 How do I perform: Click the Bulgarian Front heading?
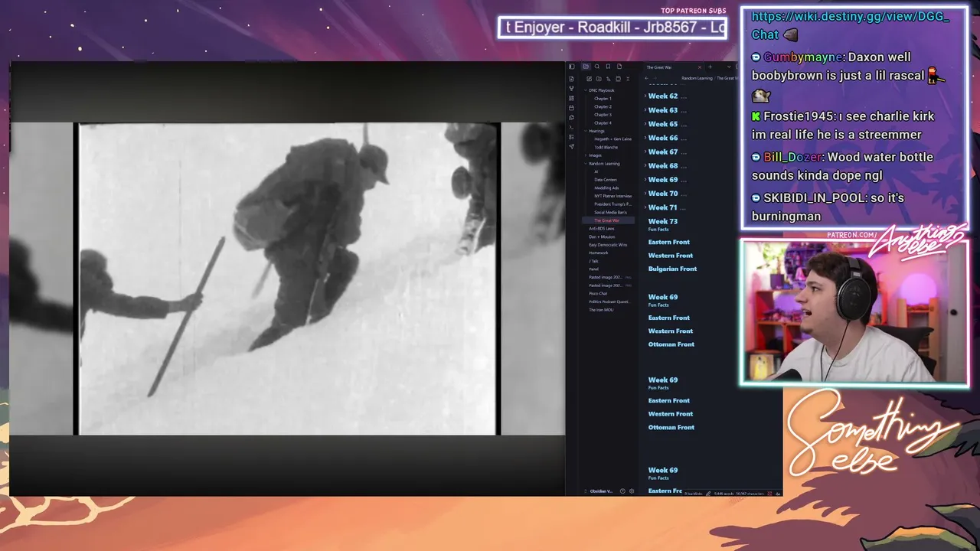[672, 269]
